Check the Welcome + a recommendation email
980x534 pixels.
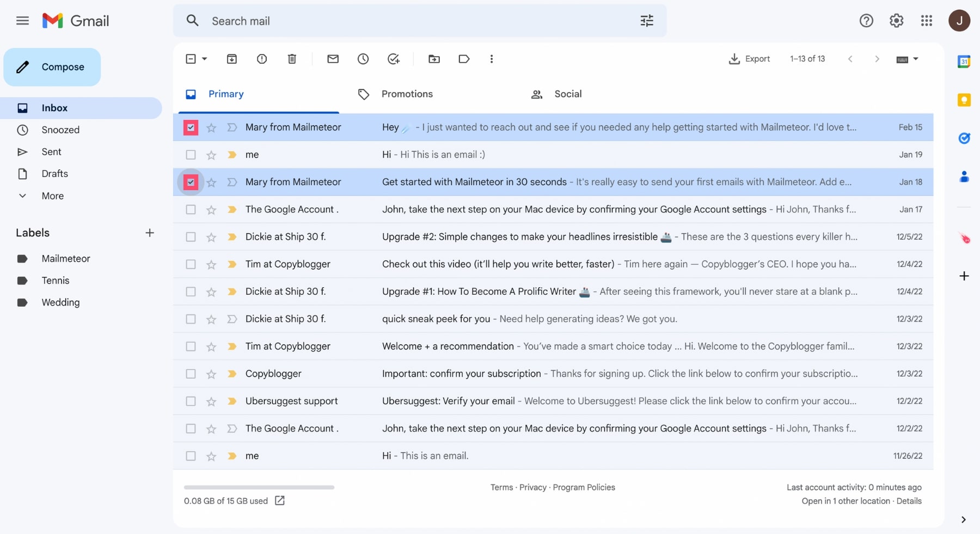[191, 346]
